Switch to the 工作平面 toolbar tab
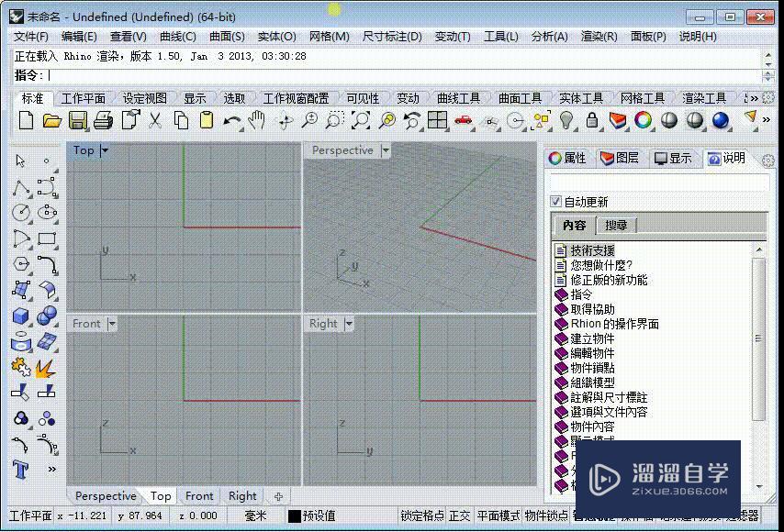 pyautogui.click(x=83, y=98)
